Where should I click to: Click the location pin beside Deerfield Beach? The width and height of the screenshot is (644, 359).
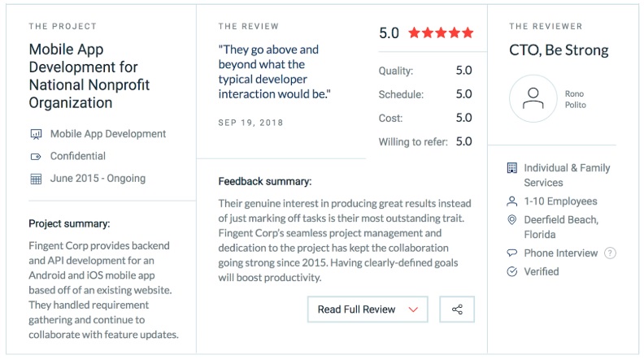(x=511, y=220)
